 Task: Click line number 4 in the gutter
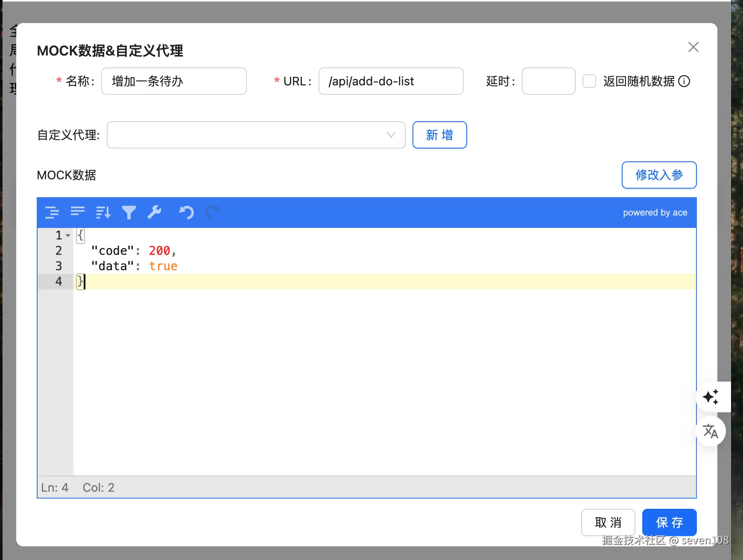coord(59,281)
